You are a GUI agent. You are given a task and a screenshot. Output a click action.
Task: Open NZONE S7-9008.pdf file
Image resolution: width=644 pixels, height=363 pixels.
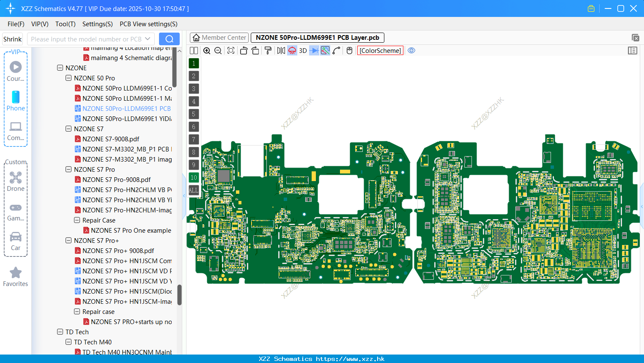pyautogui.click(x=111, y=139)
